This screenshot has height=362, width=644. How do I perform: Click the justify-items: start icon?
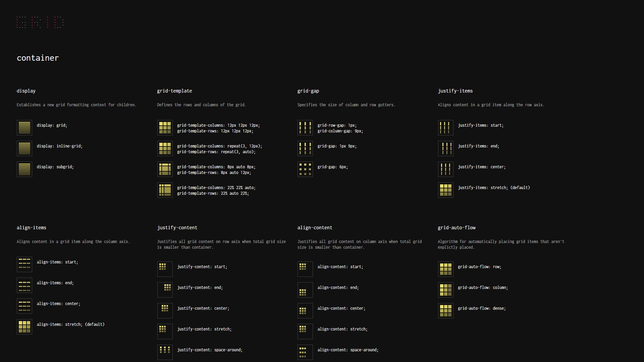pos(446,128)
